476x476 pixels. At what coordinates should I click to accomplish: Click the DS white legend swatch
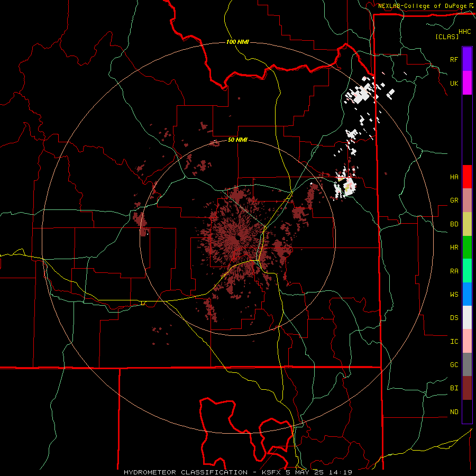click(x=467, y=317)
